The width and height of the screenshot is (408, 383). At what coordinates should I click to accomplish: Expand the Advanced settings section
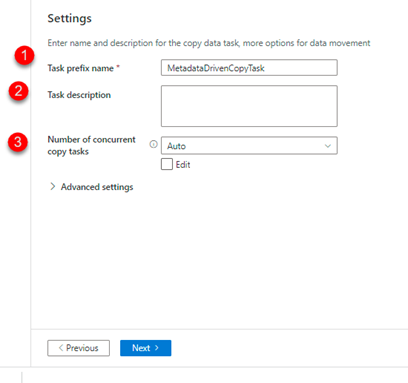91,187
